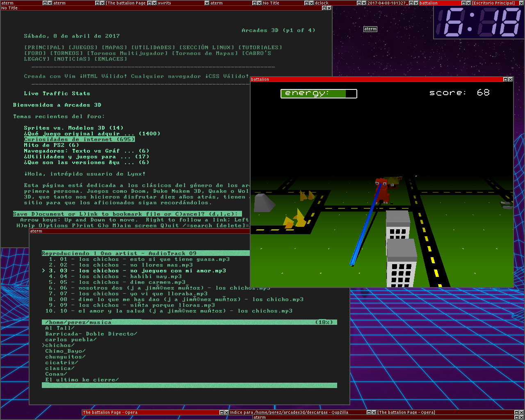Close the dclock tab in the top bar
The width and height of the screenshot is (525, 420).
(364, 3)
